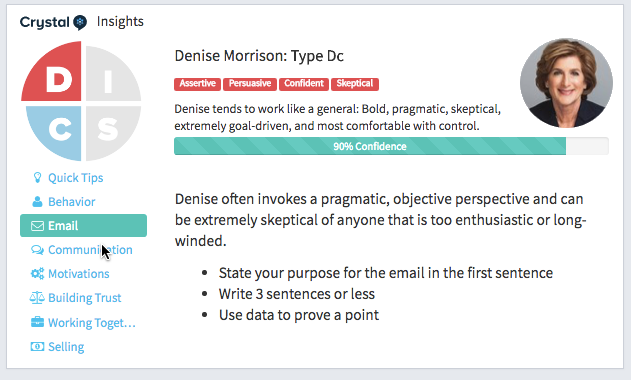This screenshot has height=380, width=631.
Task: Click the Communication chat bubbles icon
Action: click(37, 250)
